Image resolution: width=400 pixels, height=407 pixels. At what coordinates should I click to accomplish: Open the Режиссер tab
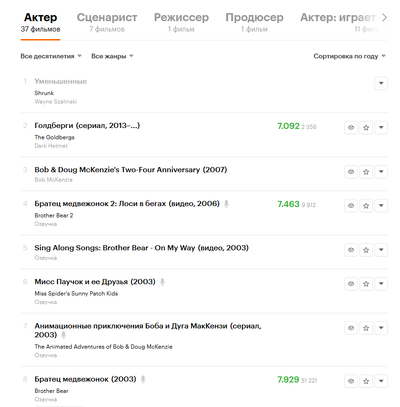[181, 22]
